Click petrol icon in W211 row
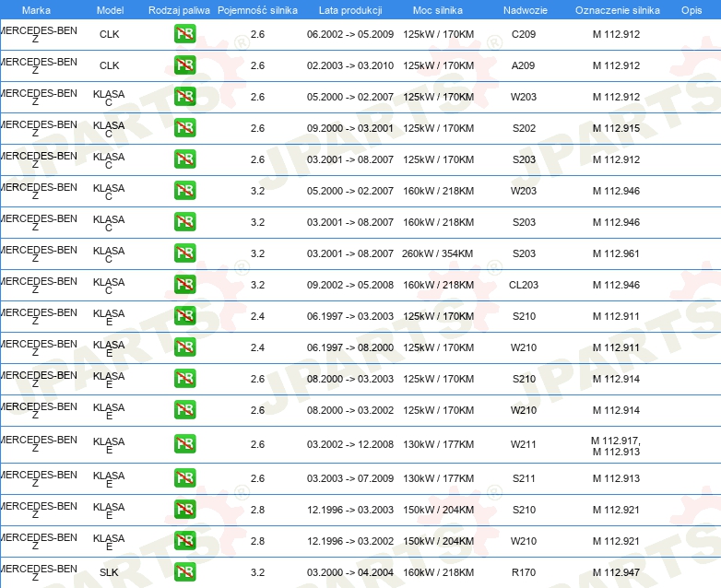The image size is (721, 588). [x=184, y=444]
